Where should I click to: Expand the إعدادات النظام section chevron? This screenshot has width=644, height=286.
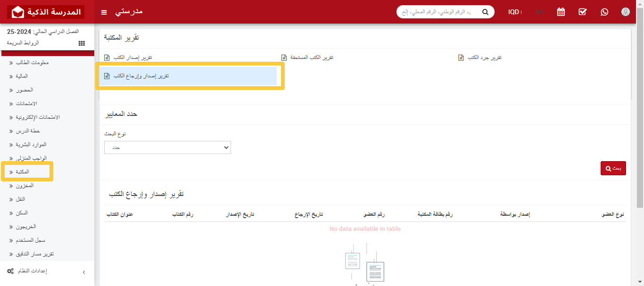(x=84, y=272)
